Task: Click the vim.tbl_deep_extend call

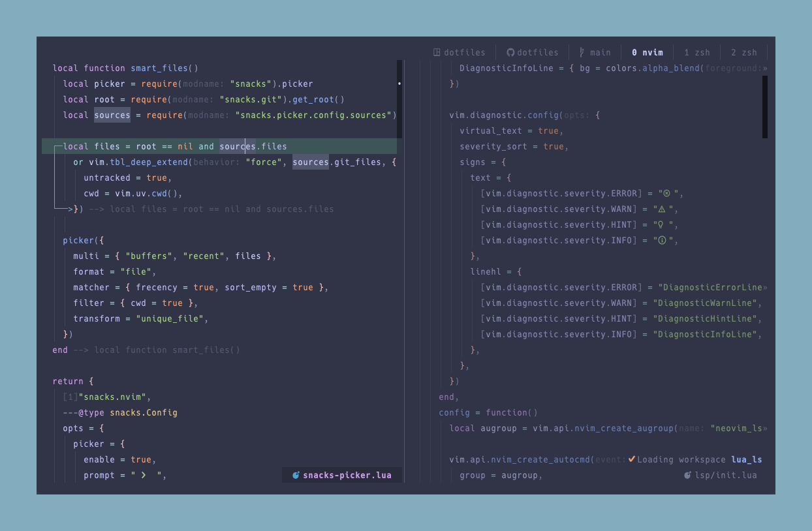Action: [x=138, y=162]
